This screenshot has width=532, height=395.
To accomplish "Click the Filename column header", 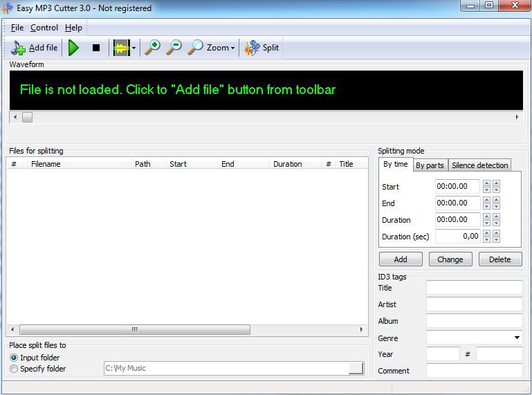I will (x=79, y=164).
